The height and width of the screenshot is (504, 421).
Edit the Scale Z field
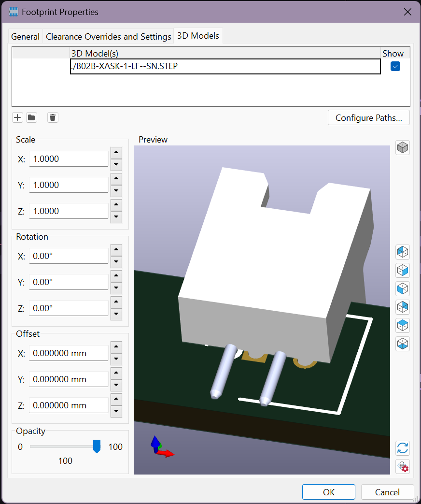coord(69,211)
